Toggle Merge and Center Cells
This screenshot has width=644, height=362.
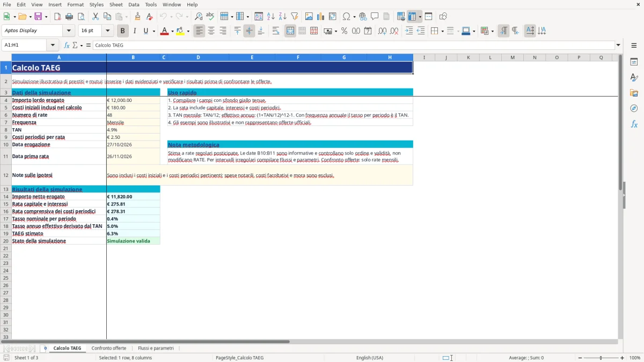point(290,31)
